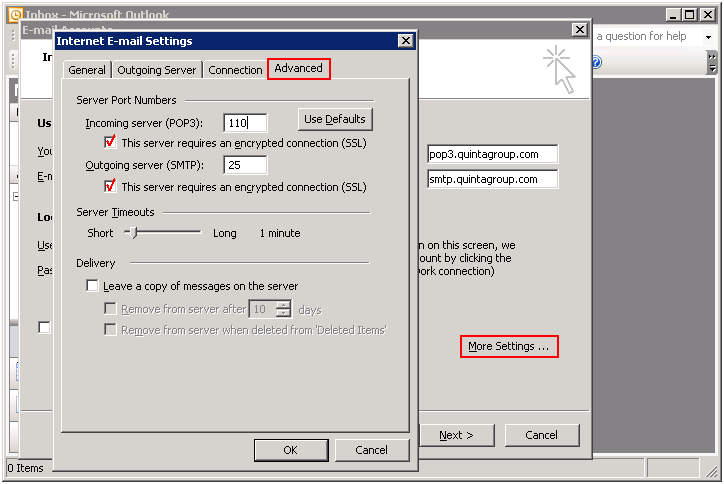Viewport: 724px width, 484px height.
Task: Focus the smtp.quintagroup.com server field
Action: pos(491,180)
